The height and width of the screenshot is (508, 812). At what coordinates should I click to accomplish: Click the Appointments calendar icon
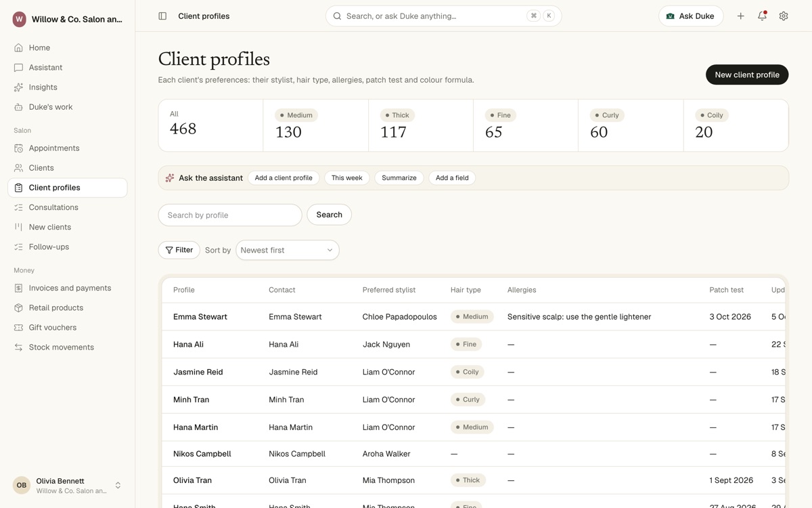click(x=18, y=148)
